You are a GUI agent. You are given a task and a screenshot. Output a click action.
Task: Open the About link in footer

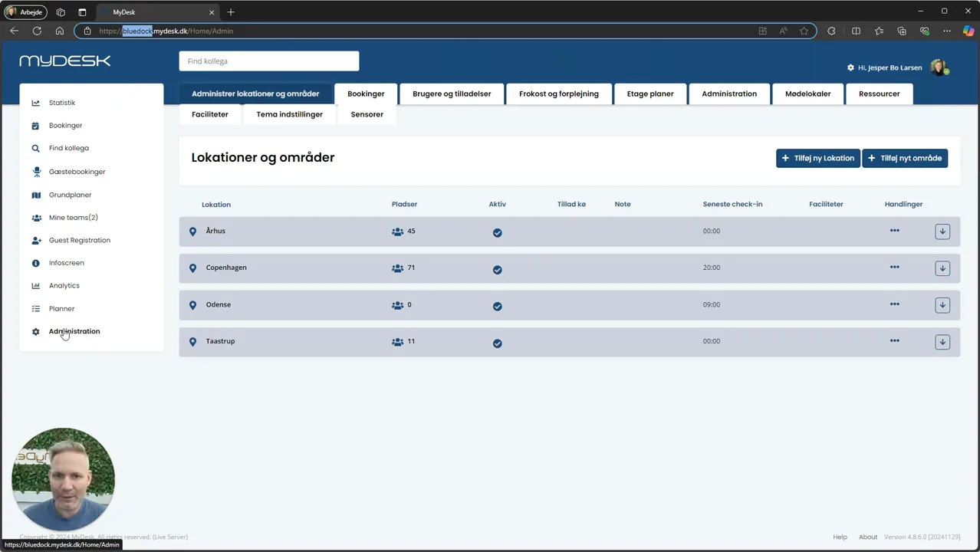coord(868,537)
